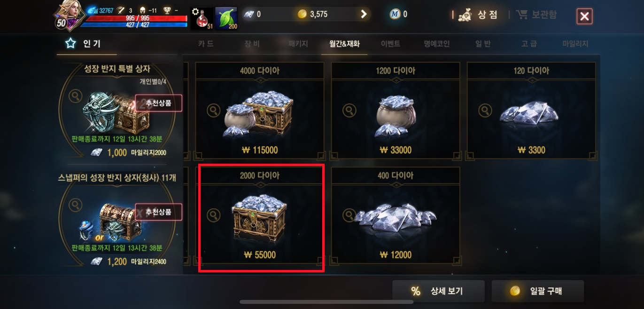The image size is (644, 309).
Task: Click the 일괄 구매 button
Action: (538, 291)
